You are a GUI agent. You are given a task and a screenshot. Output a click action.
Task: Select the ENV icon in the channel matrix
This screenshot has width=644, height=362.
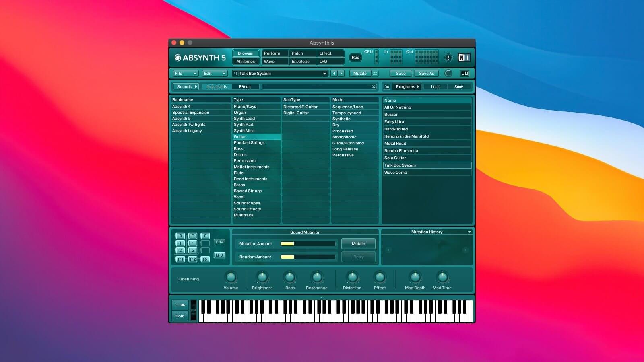[x=219, y=242]
